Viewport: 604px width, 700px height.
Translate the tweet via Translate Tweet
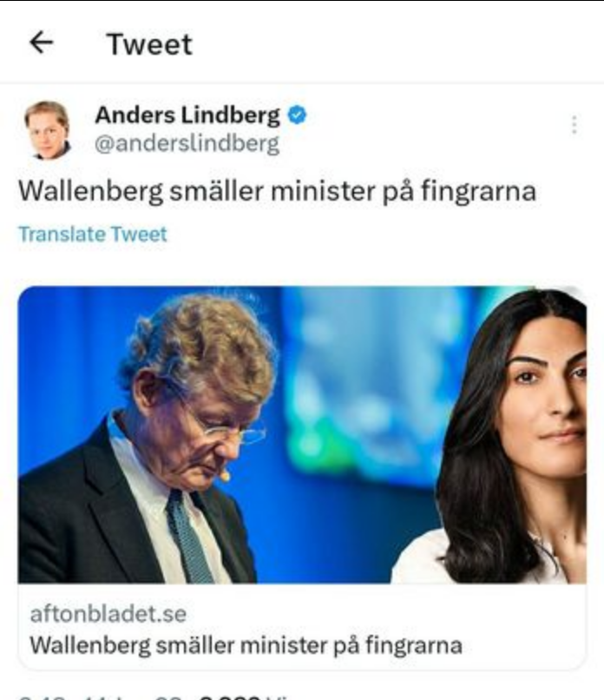[x=93, y=234]
